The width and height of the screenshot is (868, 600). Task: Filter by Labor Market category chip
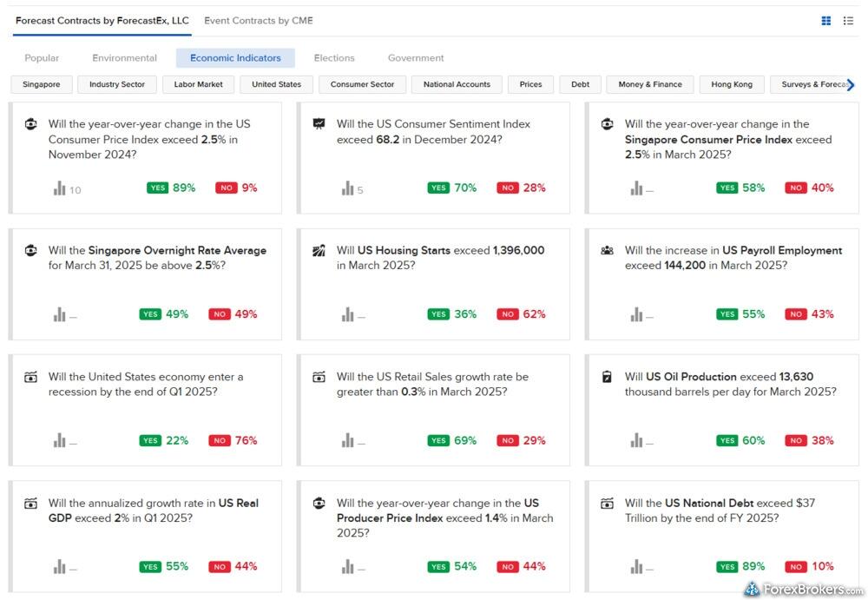[198, 84]
